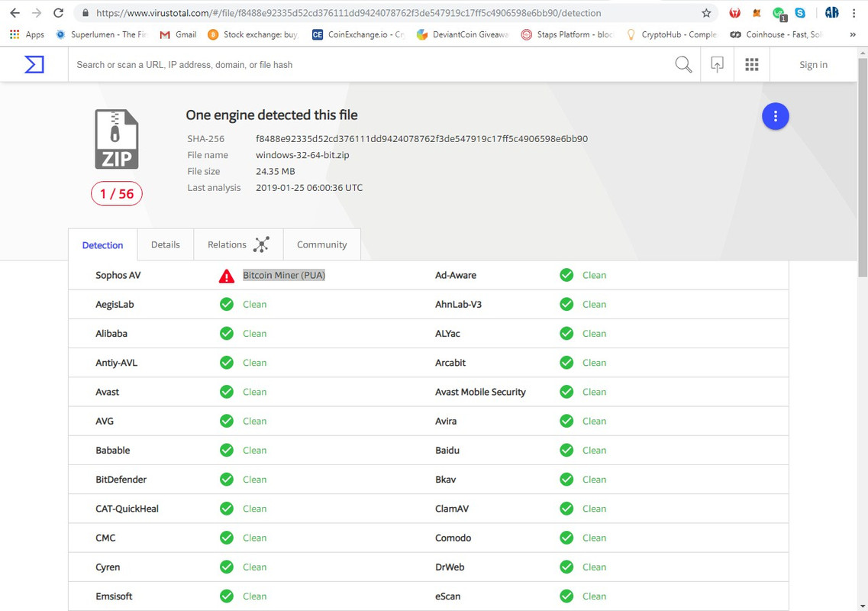Click the browser address bar URL

coord(349,13)
